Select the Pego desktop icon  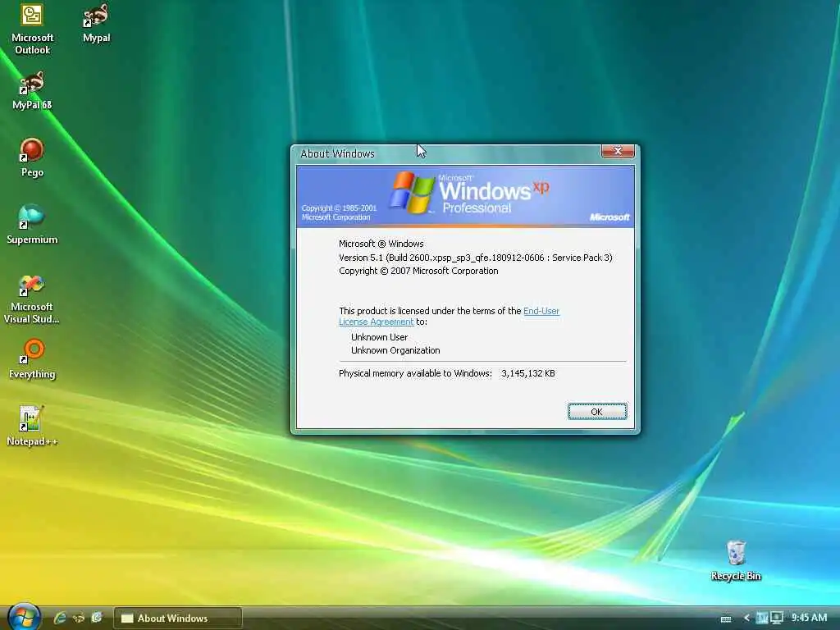point(32,158)
